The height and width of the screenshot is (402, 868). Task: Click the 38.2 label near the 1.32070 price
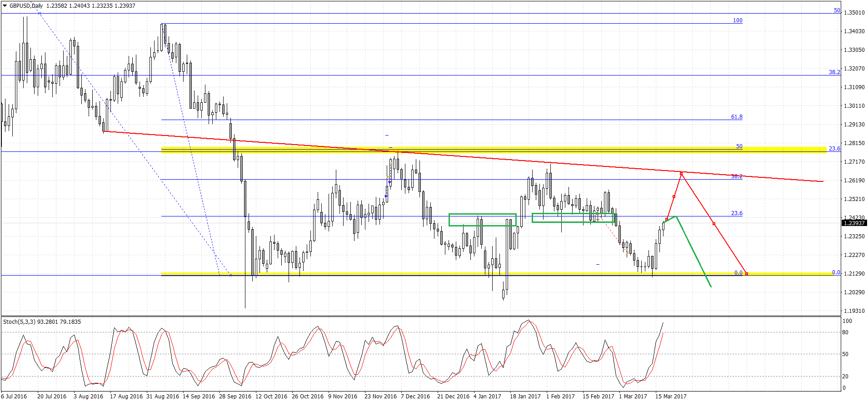[834, 72]
